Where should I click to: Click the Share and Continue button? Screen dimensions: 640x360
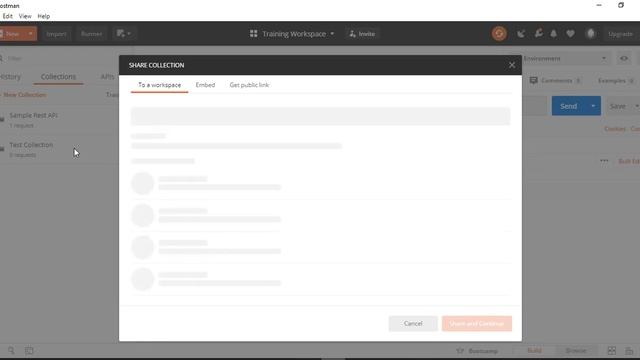pos(477,323)
